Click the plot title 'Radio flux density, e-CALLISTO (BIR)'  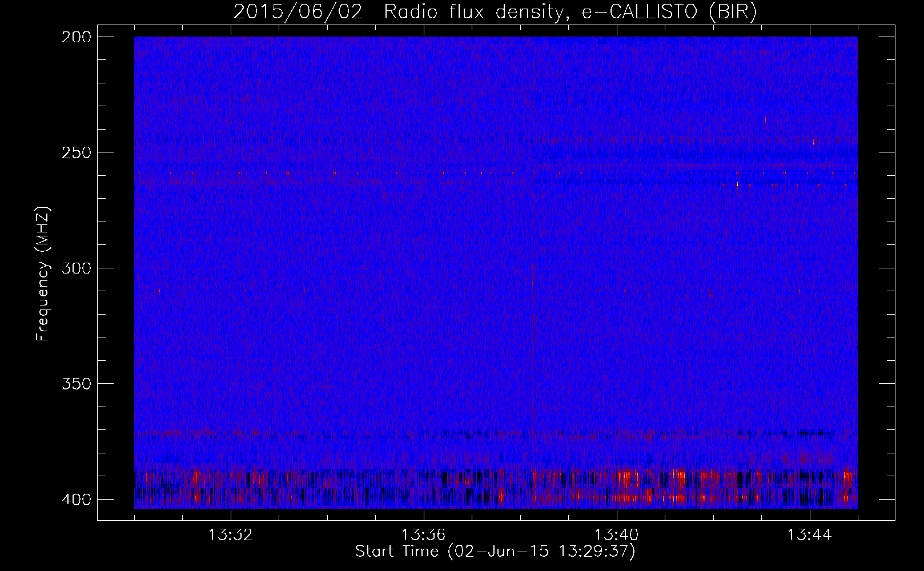(x=571, y=12)
